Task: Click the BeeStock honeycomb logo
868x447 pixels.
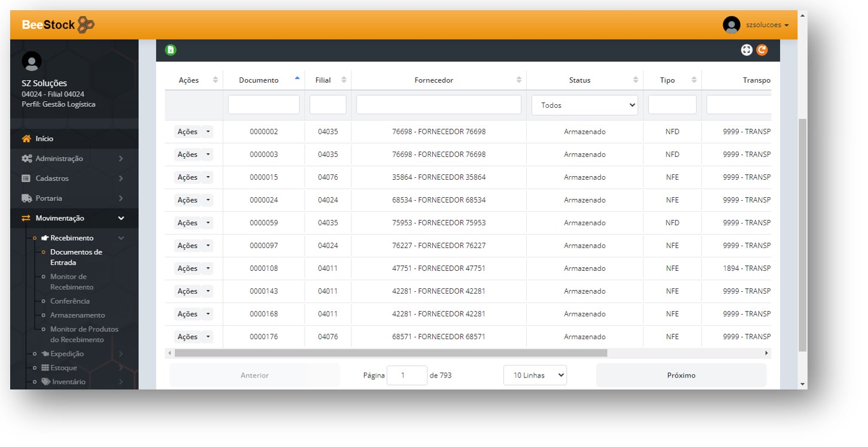Action: click(86, 25)
